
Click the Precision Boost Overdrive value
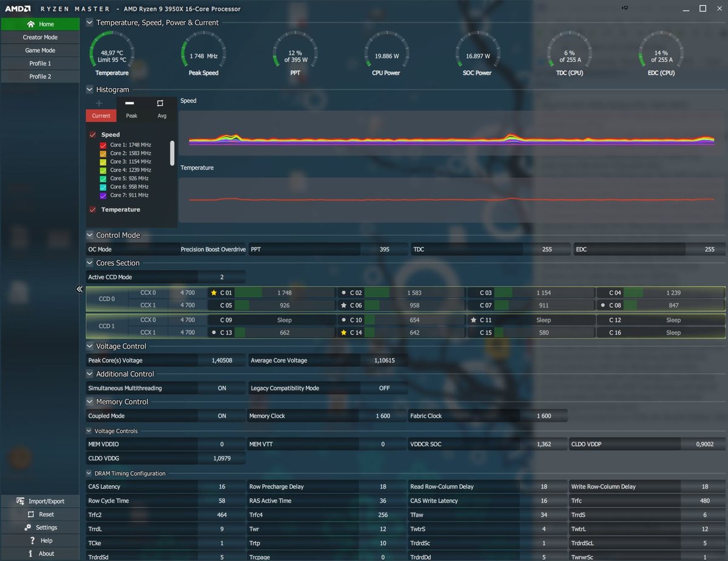tap(213, 250)
